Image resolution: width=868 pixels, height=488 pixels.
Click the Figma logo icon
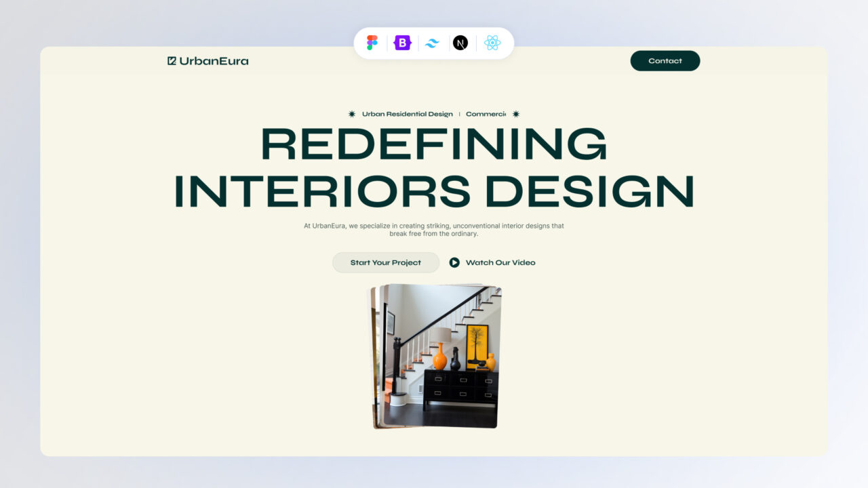(x=372, y=43)
